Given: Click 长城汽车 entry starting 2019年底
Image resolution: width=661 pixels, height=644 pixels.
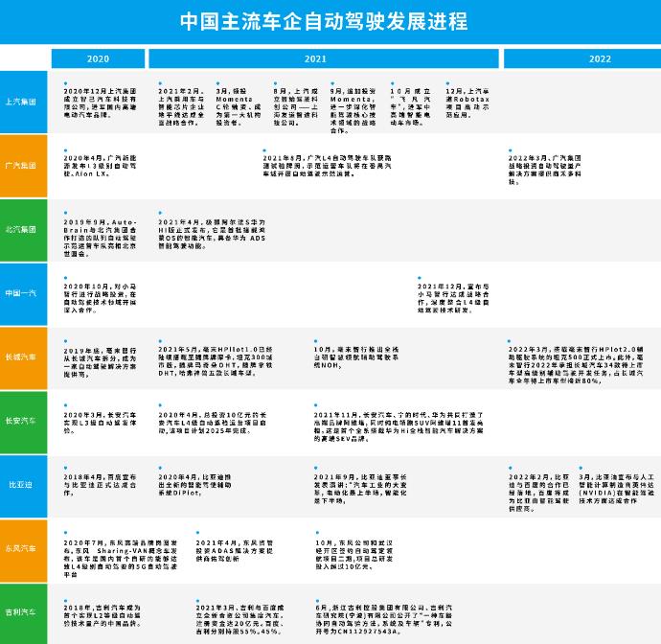Looking at the screenshot, I should (x=100, y=362).
